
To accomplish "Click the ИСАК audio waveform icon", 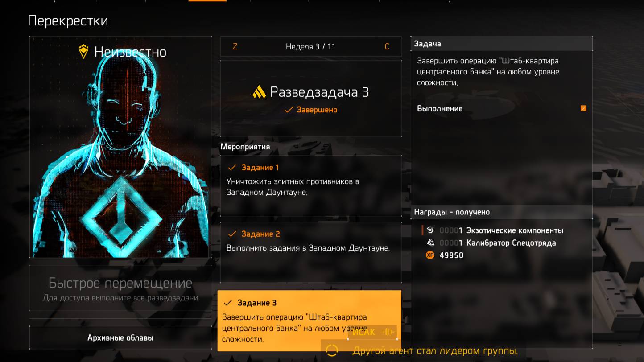I will [389, 333].
